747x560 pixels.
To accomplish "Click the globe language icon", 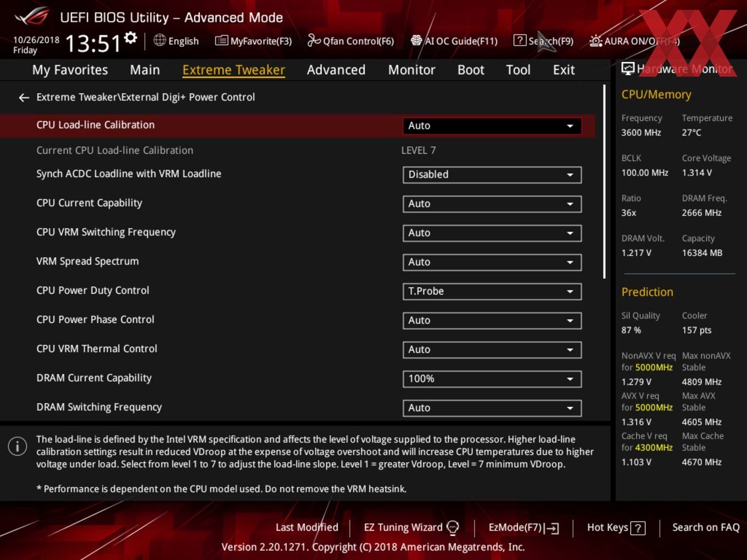I will (x=159, y=40).
